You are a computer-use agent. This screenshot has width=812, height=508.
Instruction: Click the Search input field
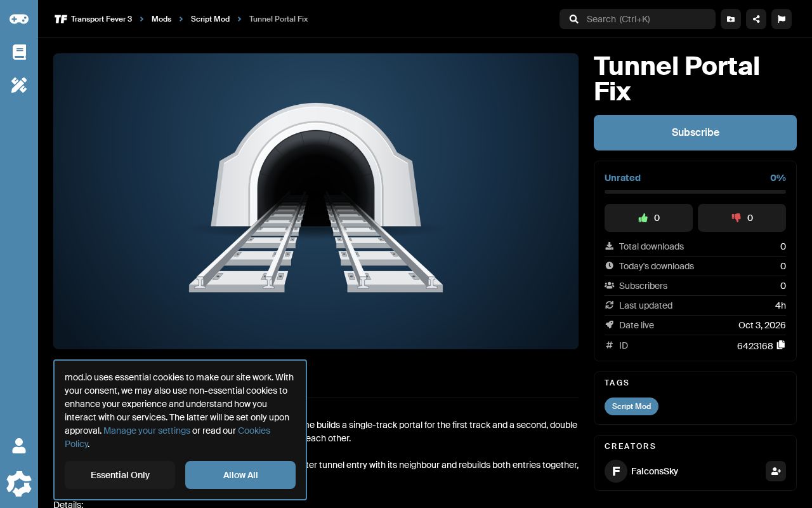pos(638,19)
